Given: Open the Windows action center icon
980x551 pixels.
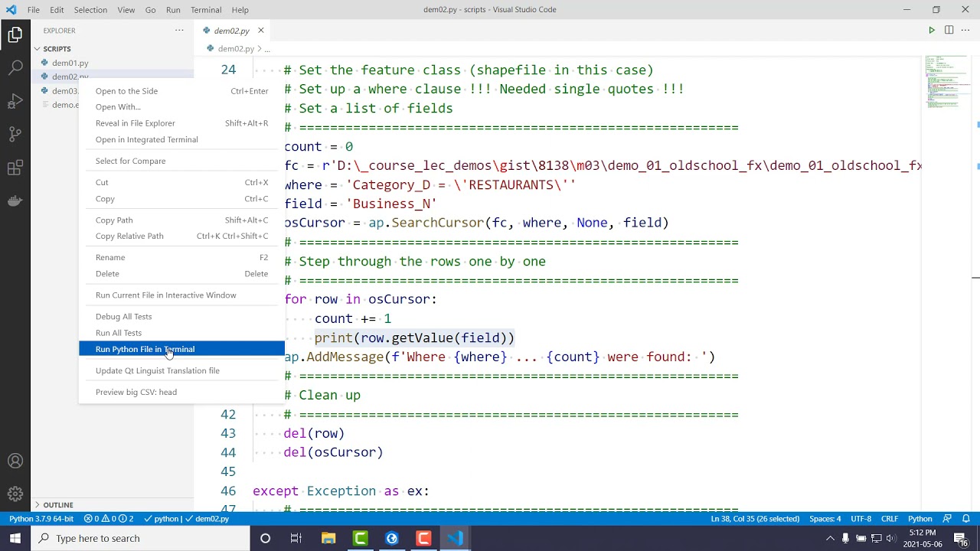Looking at the screenshot, I should click(x=960, y=539).
